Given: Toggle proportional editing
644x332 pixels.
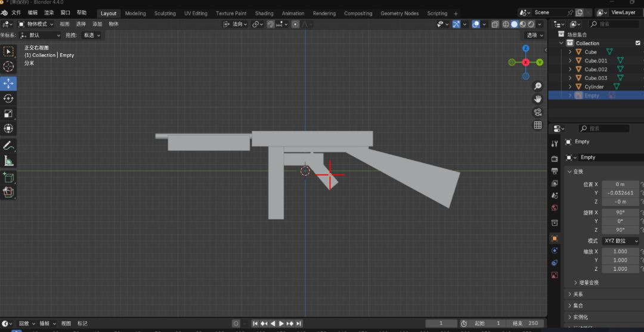Looking at the screenshot, I should tap(295, 24).
